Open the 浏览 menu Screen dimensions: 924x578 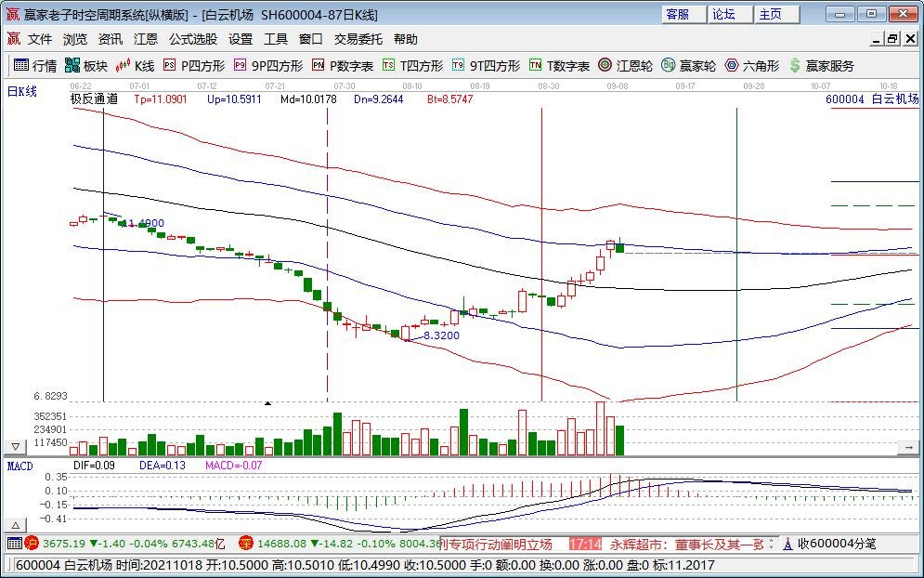tap(75, 39)
